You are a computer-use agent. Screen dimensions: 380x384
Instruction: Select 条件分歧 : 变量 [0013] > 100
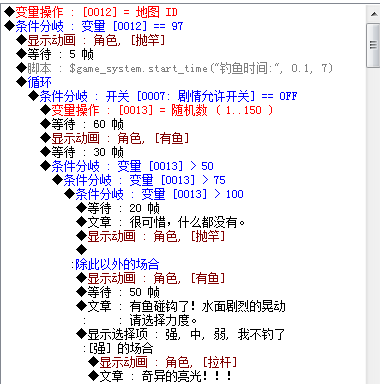click(154, 194)
